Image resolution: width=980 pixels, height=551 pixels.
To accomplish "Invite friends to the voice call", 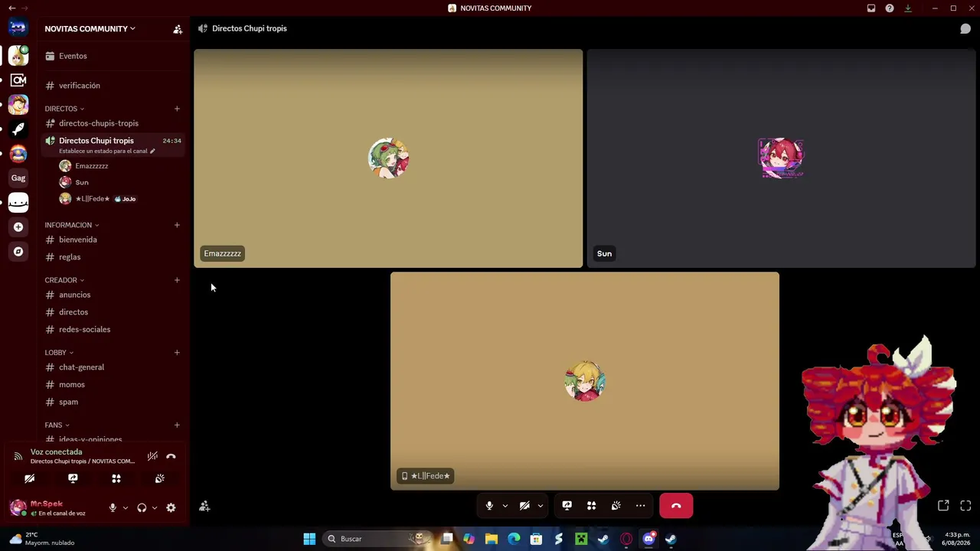I will [204, 507].
